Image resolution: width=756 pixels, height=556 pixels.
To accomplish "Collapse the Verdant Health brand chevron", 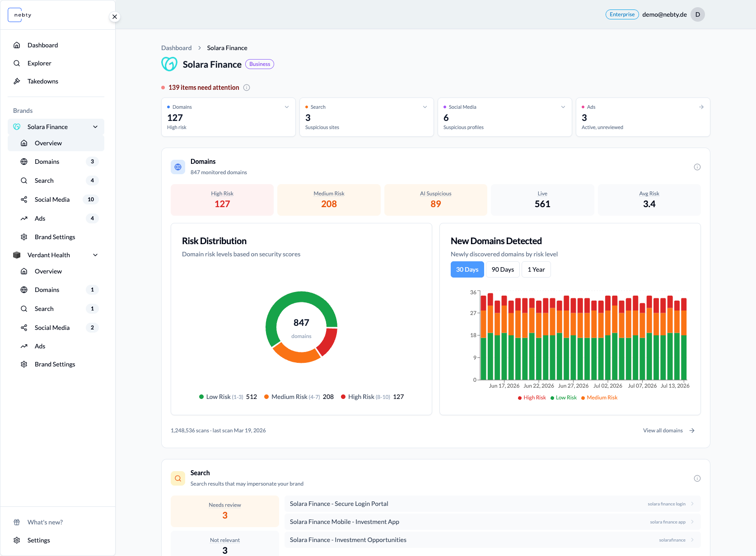I will (95, 255).
